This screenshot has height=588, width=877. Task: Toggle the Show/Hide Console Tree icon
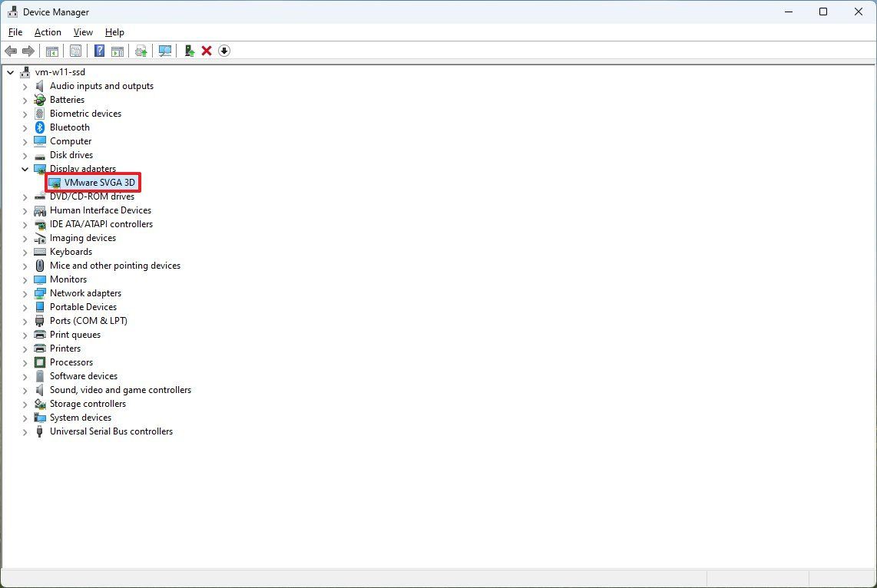51,51
